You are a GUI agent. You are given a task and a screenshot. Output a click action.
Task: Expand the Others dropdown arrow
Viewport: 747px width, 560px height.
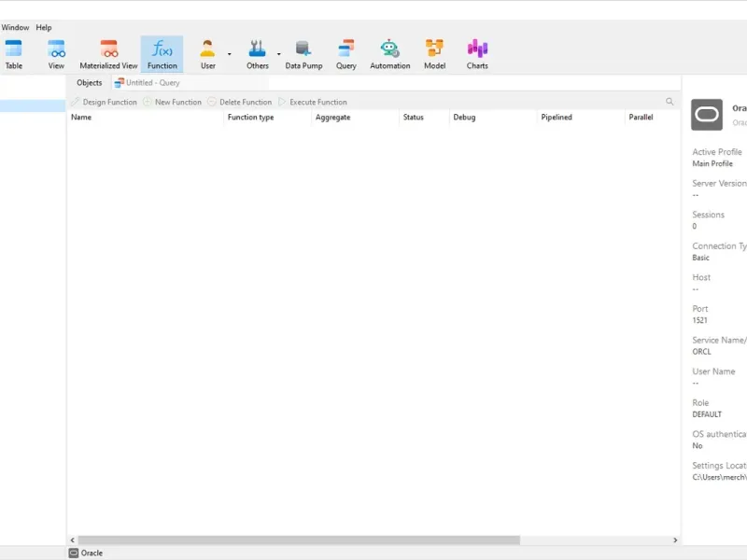pyautogui.click(x=279, y=54)
